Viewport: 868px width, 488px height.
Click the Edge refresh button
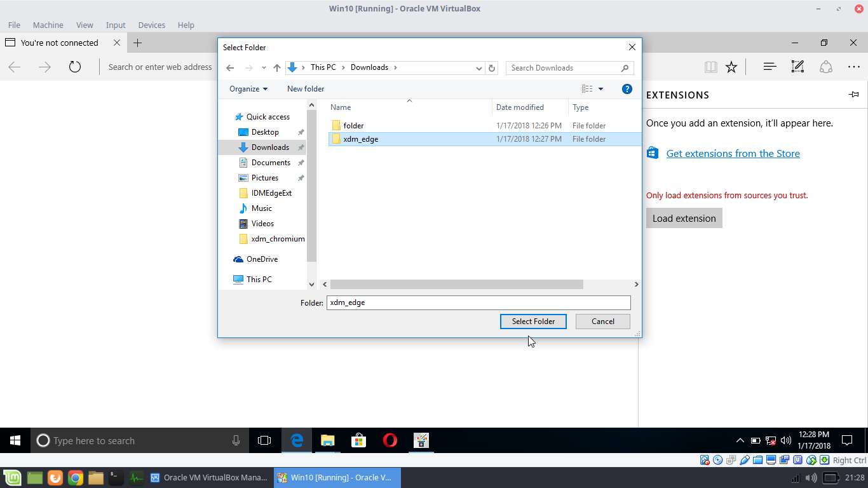[75, 67]
